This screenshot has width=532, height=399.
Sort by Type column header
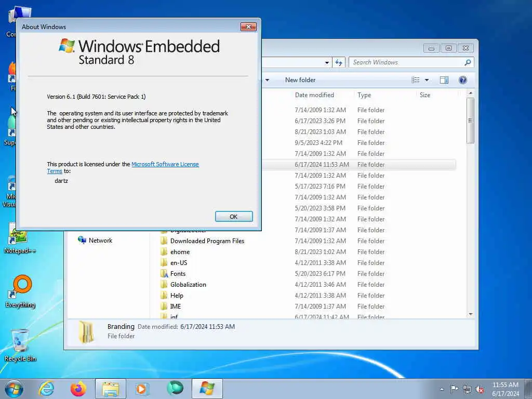pyautogui.click(x=364, y=95)
